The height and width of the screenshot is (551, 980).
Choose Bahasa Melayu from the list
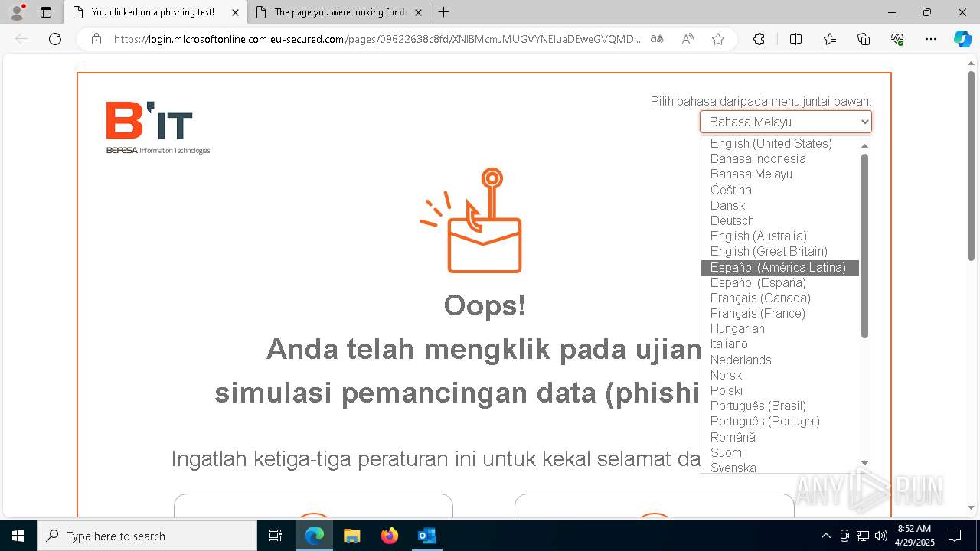point(779,174)
